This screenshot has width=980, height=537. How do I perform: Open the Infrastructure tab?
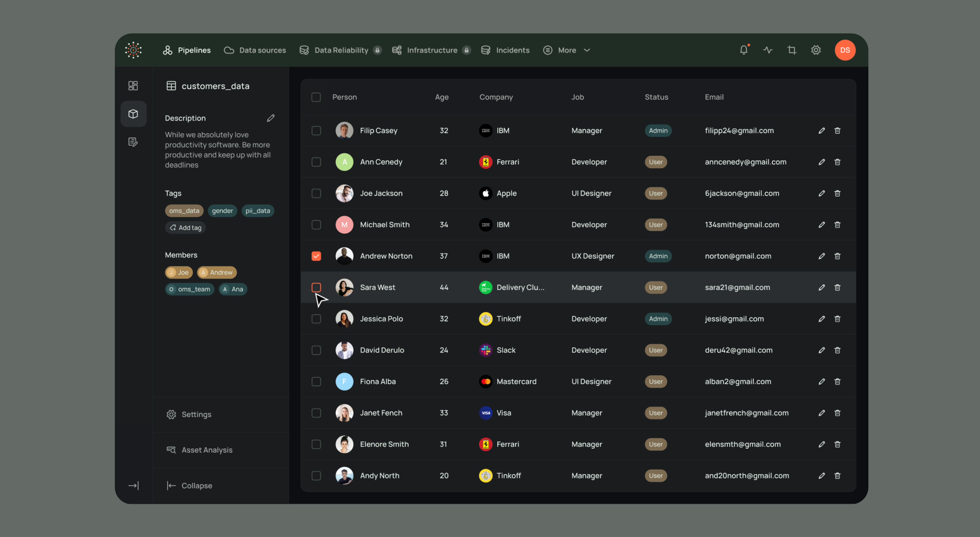(x=431, y=50)
